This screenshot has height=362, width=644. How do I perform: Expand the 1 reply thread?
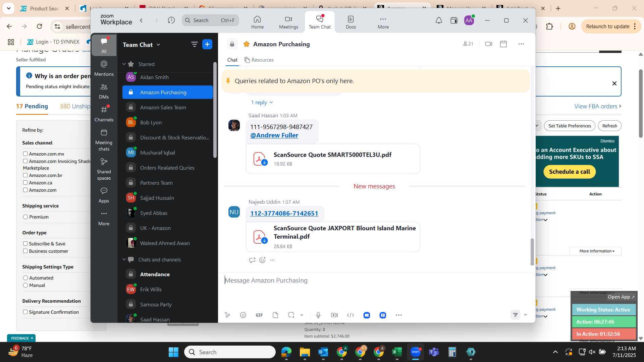click(x=262, y=102)
